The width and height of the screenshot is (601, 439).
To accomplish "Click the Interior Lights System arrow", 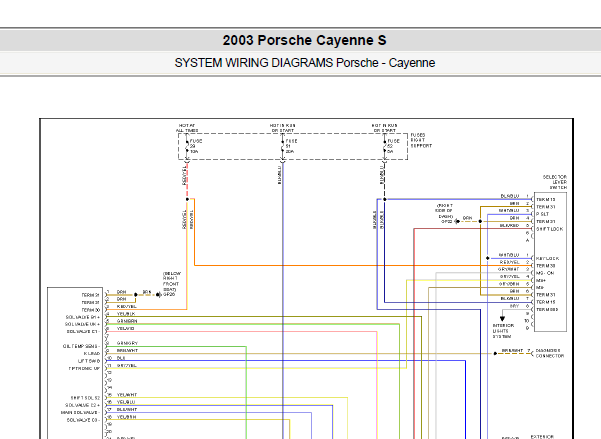I will click(x=502, y=319).
